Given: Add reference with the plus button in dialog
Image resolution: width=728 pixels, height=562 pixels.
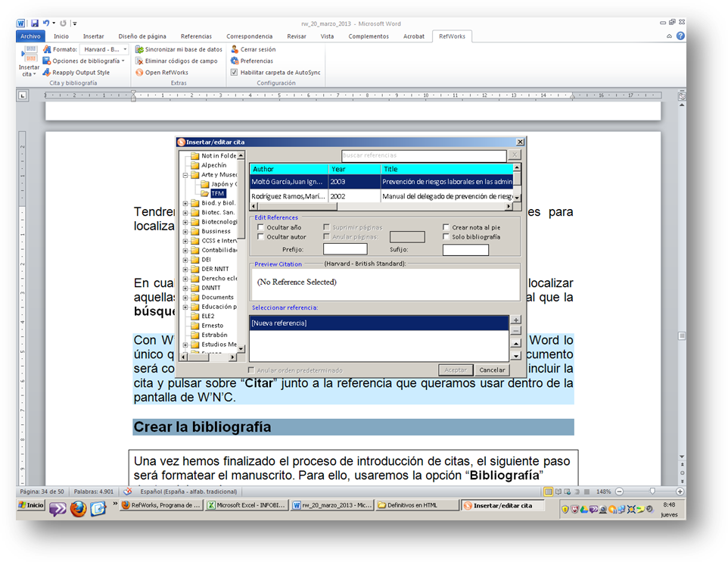Looking at the screenshot, I should (516, 320).
